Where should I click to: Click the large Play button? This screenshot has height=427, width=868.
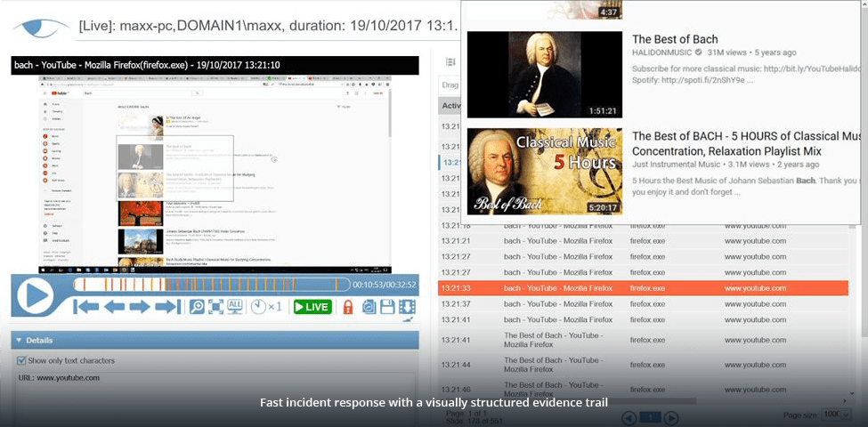(x=36, y=296)
